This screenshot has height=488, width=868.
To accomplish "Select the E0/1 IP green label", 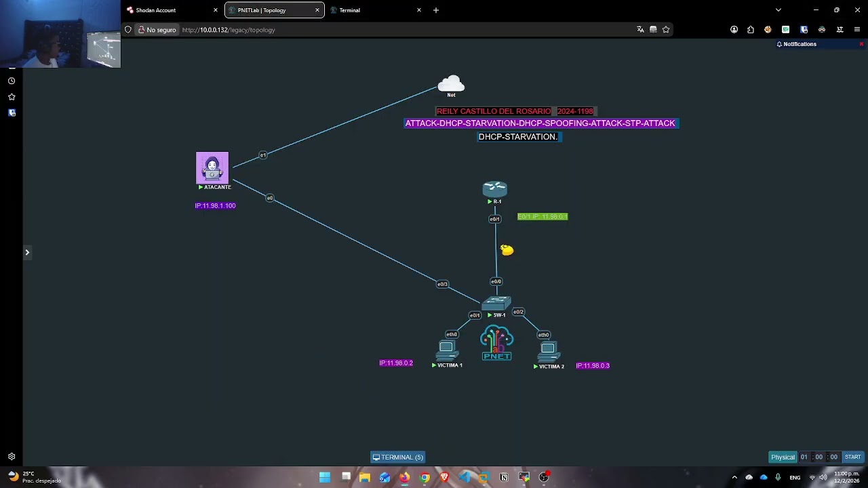I will click(542, 217).
